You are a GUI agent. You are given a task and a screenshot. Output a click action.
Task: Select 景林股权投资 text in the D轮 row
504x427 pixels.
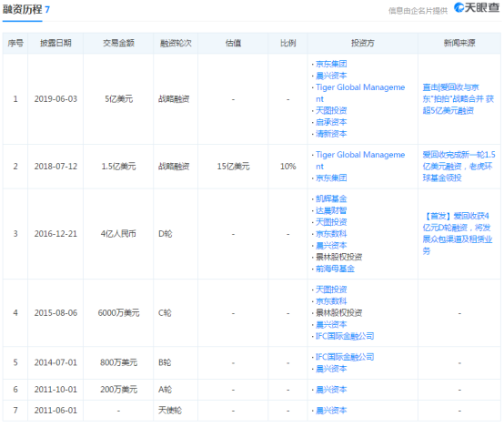coord(338,257)
